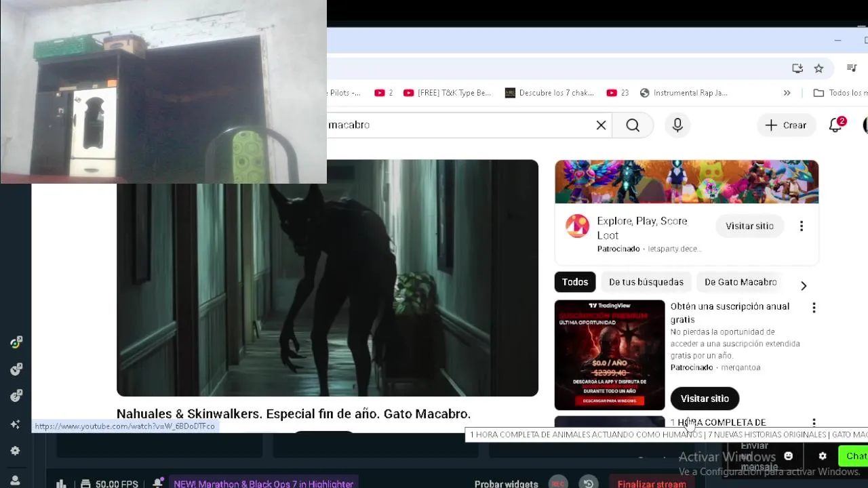Image resolution: width=868 pixels, height=488 pixels.
Task: Open the profile icon in the streaming sidebar
Action: tap(16, 480)
